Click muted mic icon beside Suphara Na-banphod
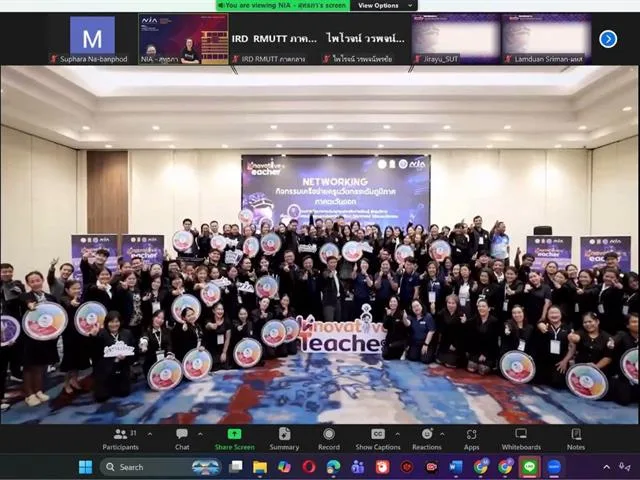The height and width of the screenshot is (480, 640). click(x=53, y=59)
